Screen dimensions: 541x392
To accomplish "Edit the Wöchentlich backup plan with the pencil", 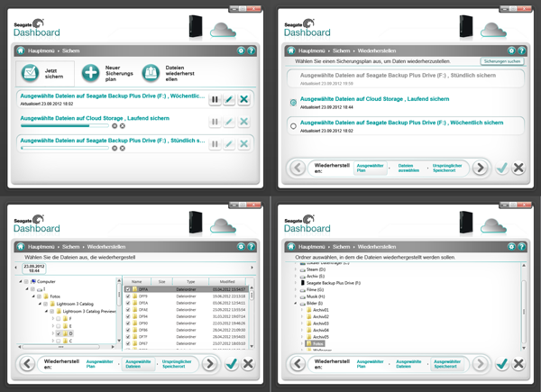I will point(229,99).
